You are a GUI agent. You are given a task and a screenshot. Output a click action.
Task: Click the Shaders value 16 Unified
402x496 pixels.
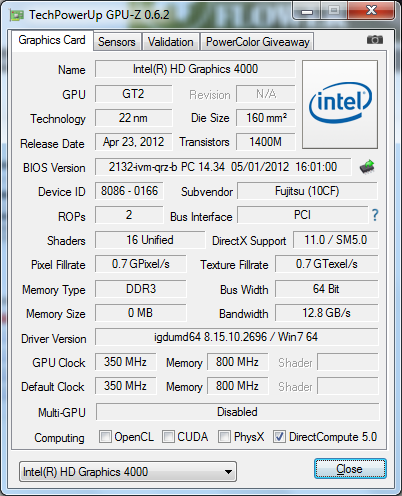tap(150, 240)
